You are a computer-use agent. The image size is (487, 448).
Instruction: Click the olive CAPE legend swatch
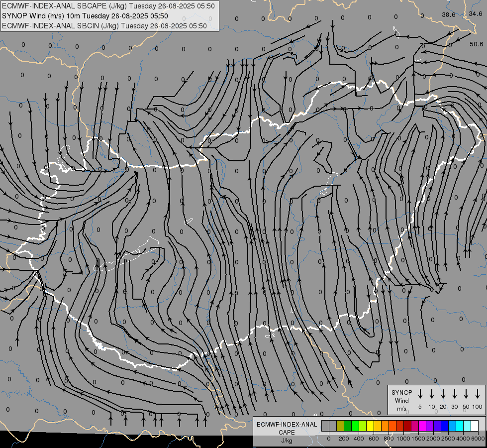[x=340, y=426]
